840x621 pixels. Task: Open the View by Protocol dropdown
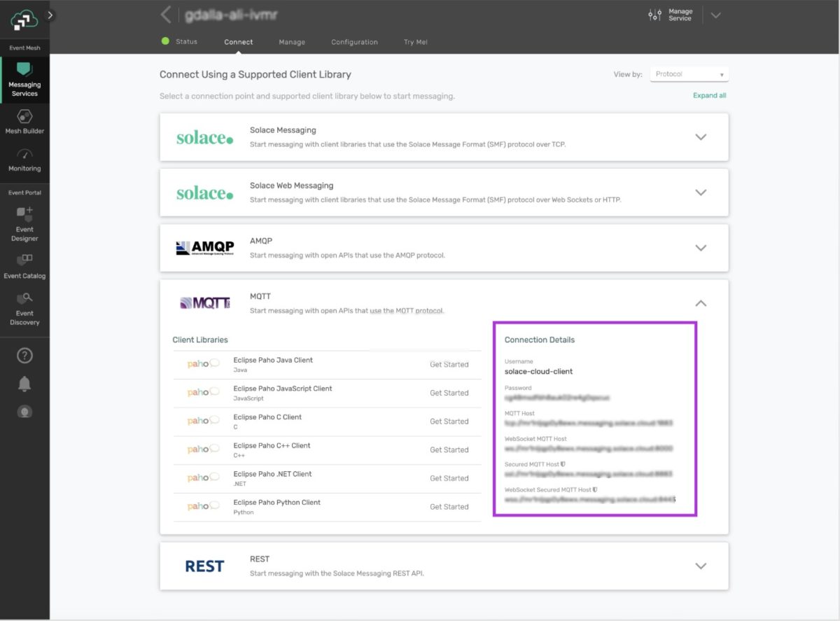[689, 74]
